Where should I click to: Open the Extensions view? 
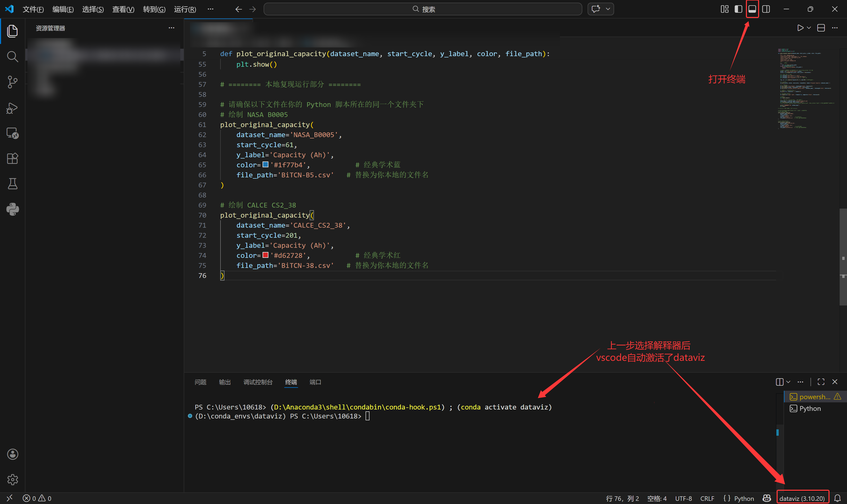coord(12,158)
